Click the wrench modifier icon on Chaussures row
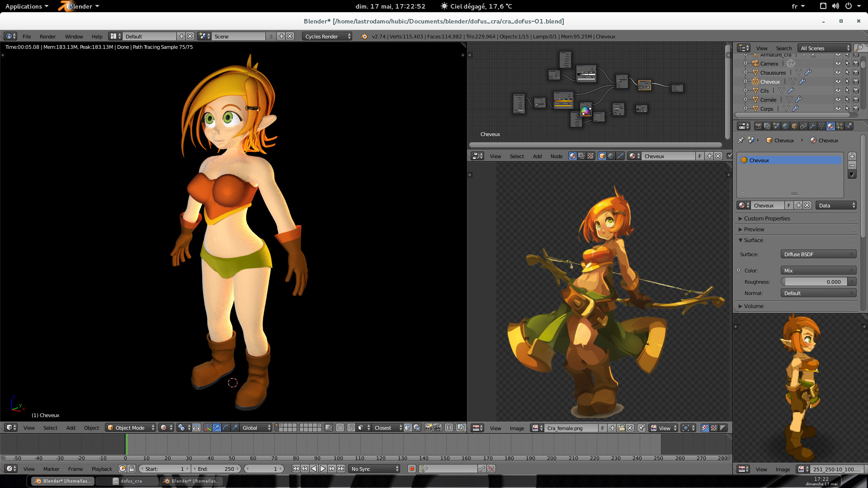This screenshot has width=868, height=488. pos(808,72)
